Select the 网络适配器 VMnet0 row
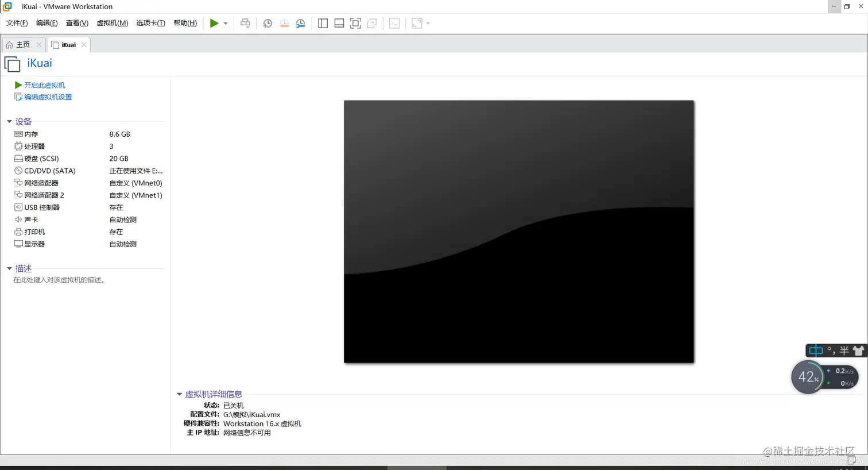The height and width of the screenshot is (470, 868). click(88, 183)
